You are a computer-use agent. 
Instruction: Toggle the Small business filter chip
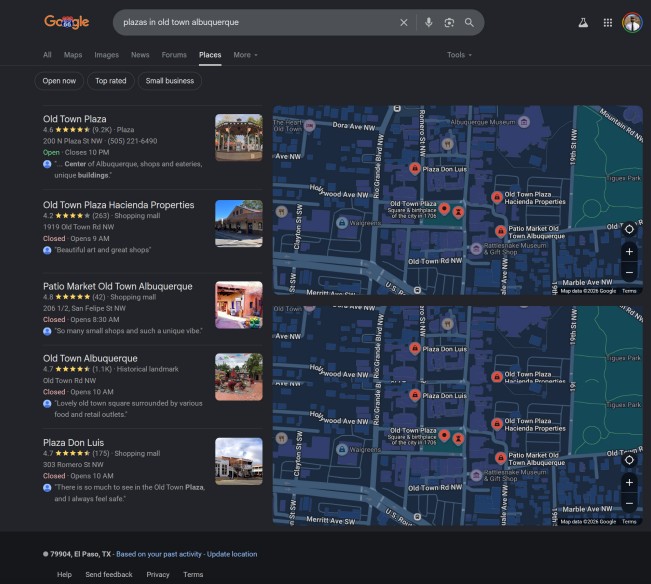(170, 81)
